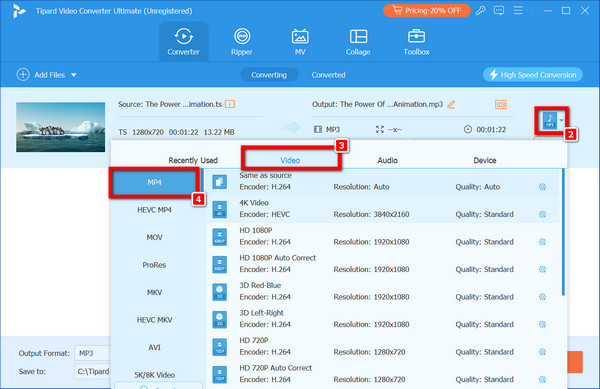Open settings gear for 4K Video preset
600x389 pixels.
[542, 214]
